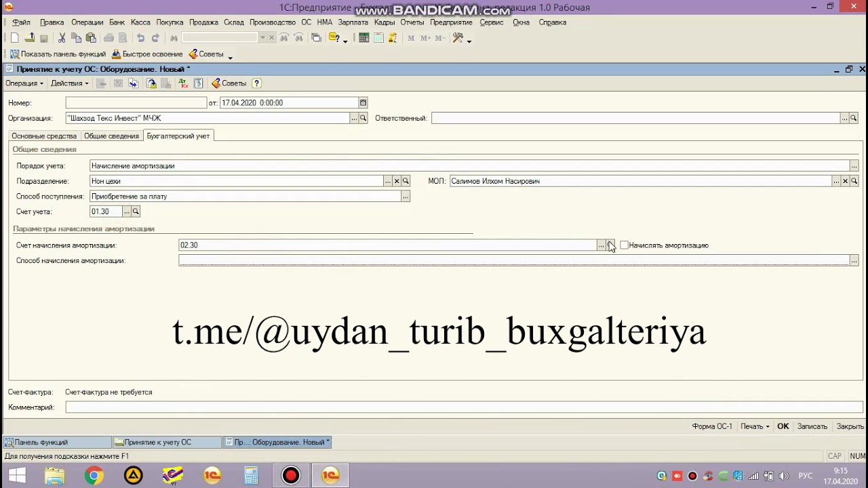Open the Зарплата menu
Viewport: 868px width, 488px height.
point(353,22)
